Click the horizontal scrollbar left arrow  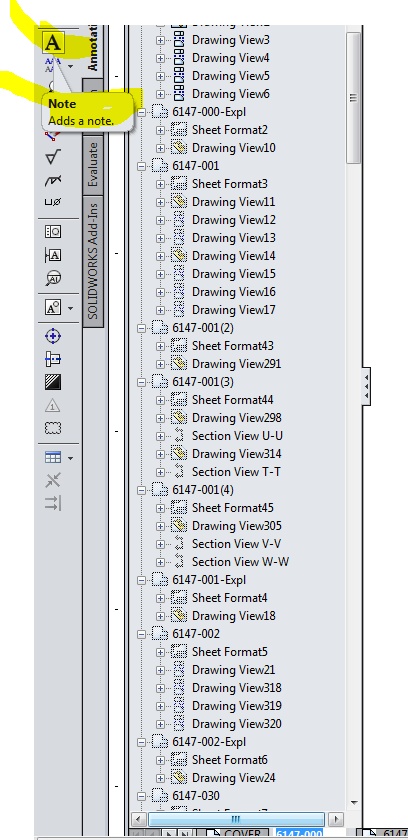(139, 819)
